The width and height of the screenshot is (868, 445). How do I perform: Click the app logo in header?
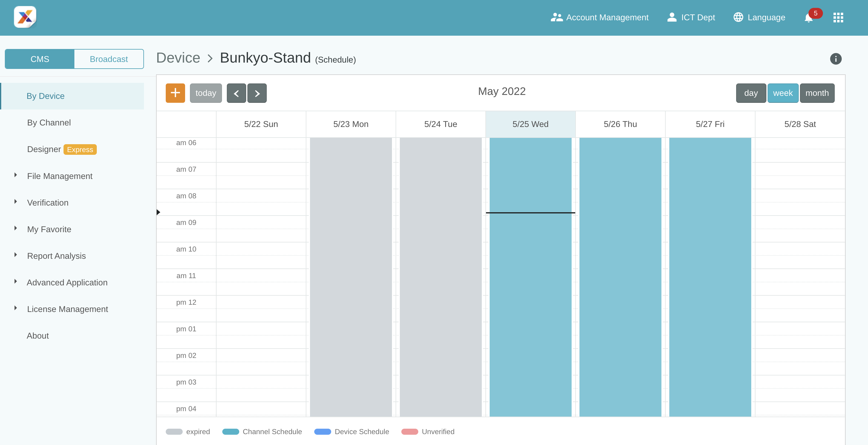(x=25, y=17)
